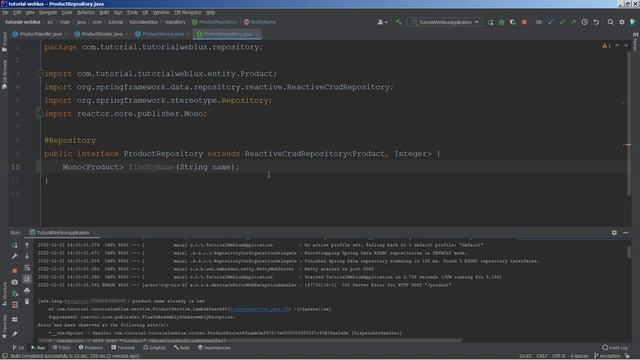This screenshot has width=640, height=360.
Task: Open the File menu
Action: tap(5, 13)
